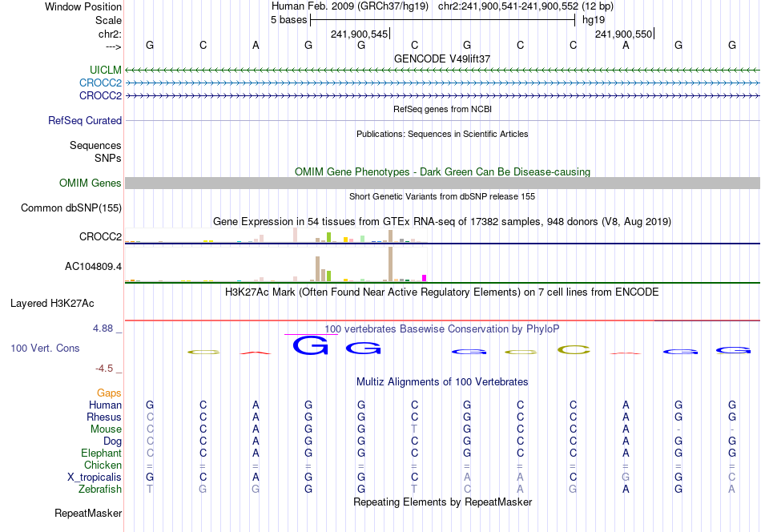
Task: Click the ---> strand direction arrow
Action: click(x=114, y=46)
